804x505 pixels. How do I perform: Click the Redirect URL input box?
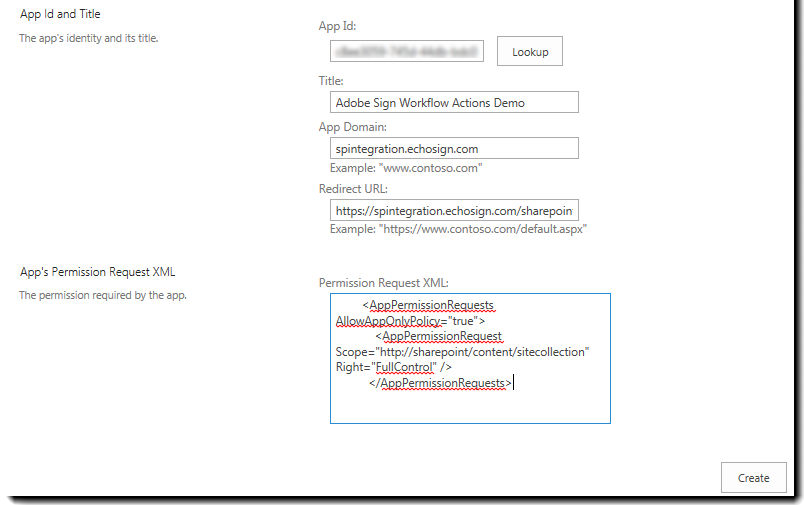[x=454, y=210]
